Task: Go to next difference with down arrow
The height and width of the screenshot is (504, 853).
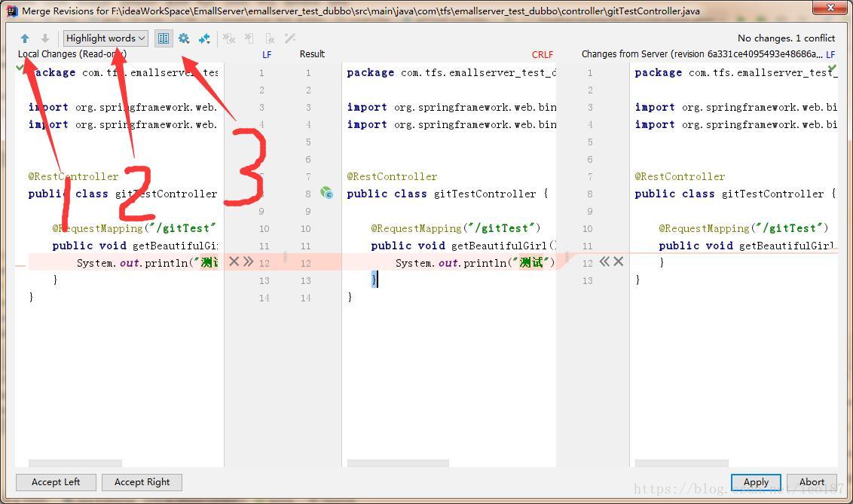Action: [45, 38]
